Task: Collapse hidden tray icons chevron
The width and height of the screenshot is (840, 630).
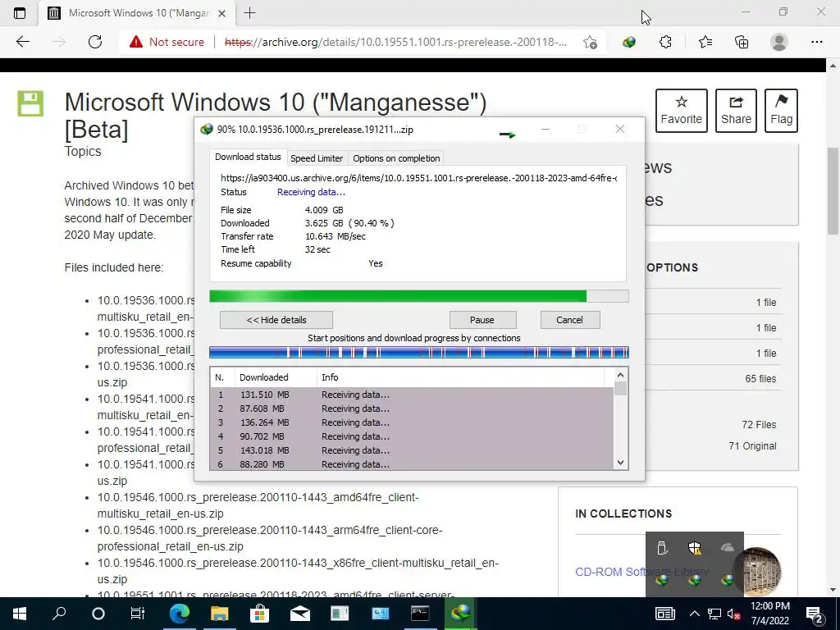Action: click(x=694, y=614)
